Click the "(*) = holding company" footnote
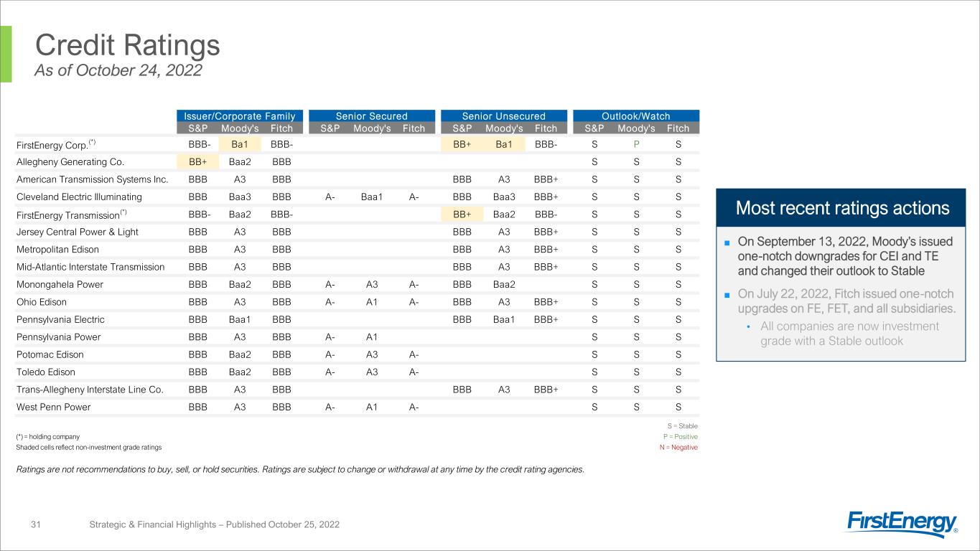 pos(47,436)
